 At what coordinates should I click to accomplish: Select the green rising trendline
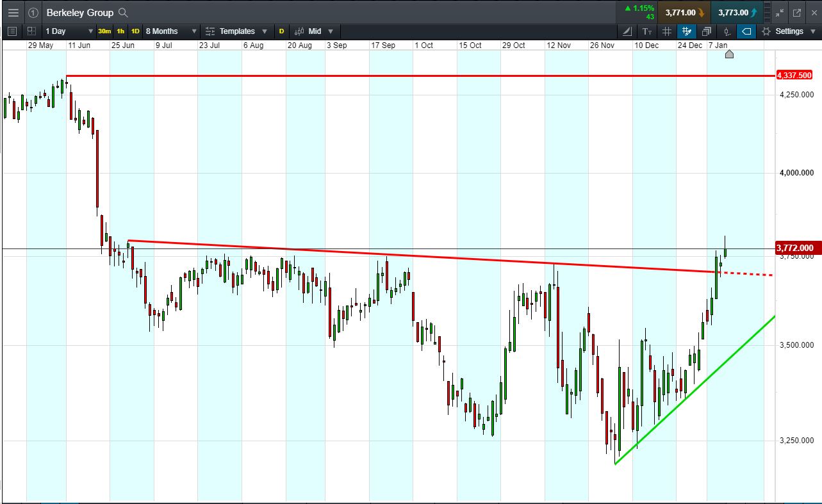pyautogui.click(x=695, y=389)
